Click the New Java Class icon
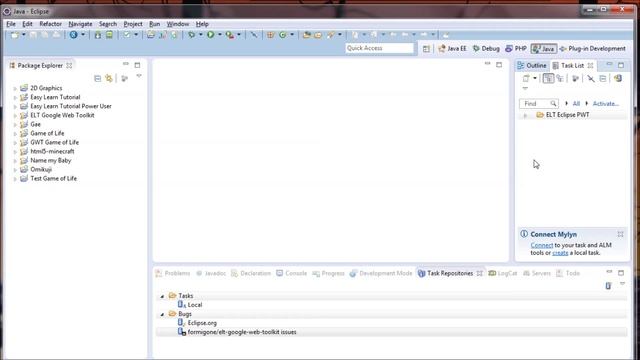 (282, 35)
